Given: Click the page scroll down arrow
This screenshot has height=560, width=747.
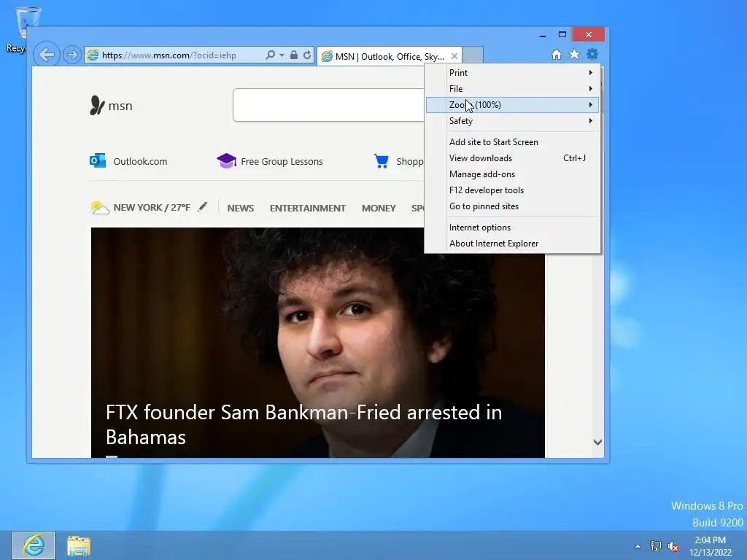Looking at the screenshot, I should click(597, 443).
